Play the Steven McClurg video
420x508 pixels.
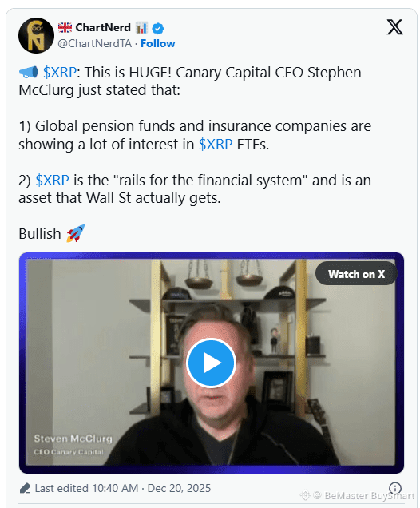click(x=211, y=363)
